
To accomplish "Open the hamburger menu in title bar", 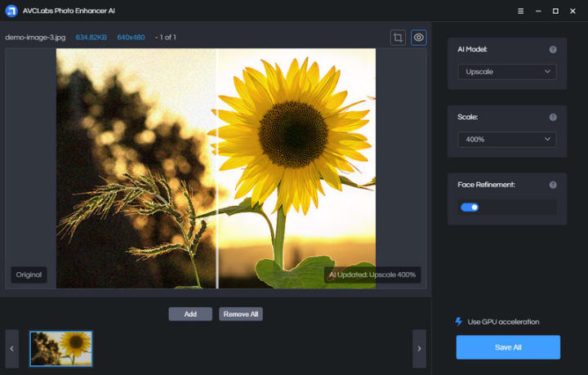I will 520,11.
